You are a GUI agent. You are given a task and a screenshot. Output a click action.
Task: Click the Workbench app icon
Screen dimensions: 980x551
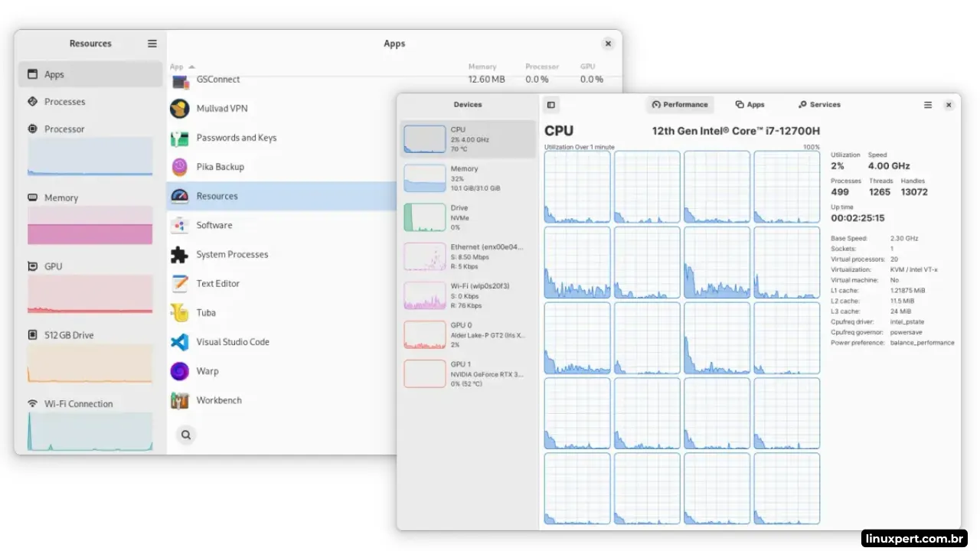pos(180,400)
